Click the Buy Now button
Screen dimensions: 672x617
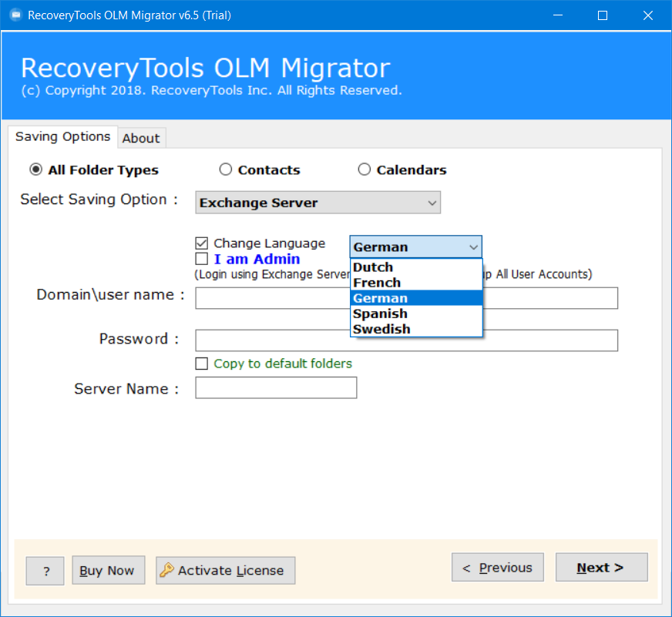pyautogui.click(x=109, y=570)
